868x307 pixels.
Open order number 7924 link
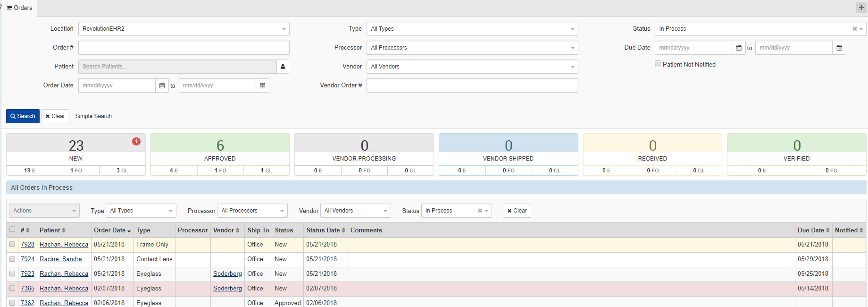coord(27,259)
